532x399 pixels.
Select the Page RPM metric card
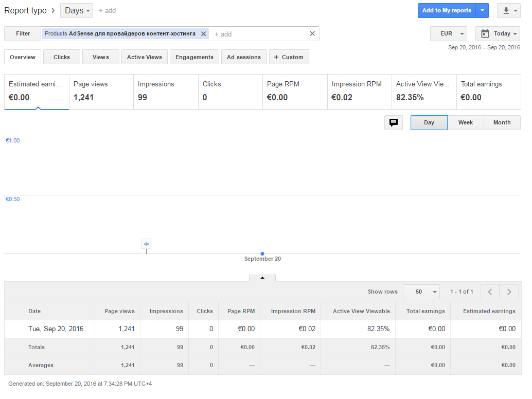tap(295, 92)
